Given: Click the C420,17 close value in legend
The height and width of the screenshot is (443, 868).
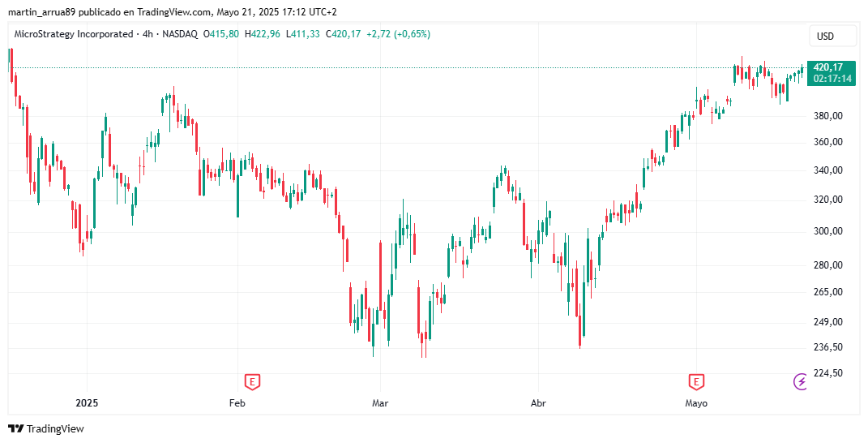Looking at the screenshot, I should click(x=343, y=34).
